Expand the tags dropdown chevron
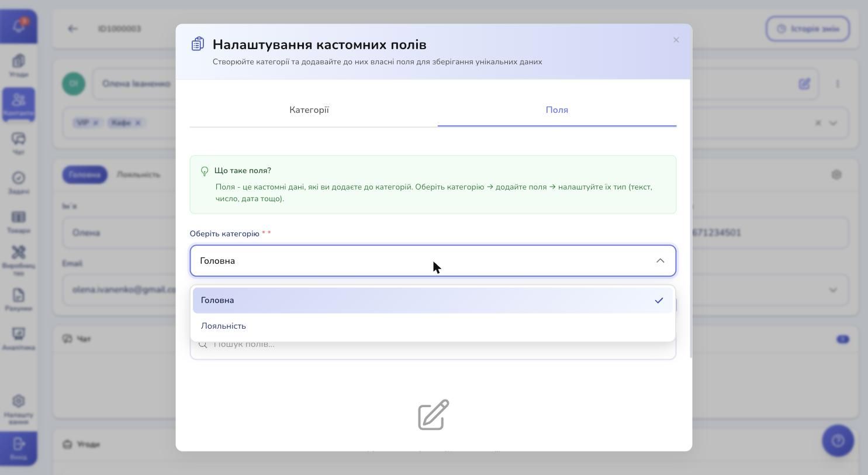The height and width of the screenshot is (475, 868). point(833,123)
